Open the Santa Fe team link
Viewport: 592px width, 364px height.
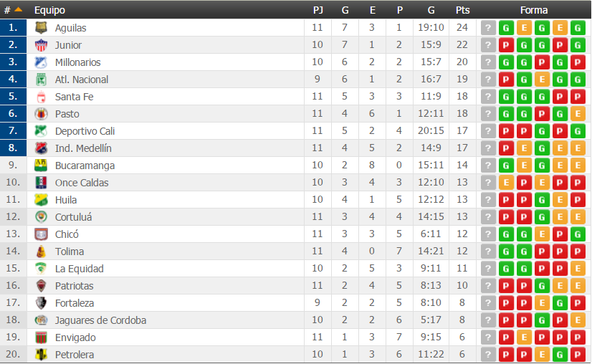point(74,97)
